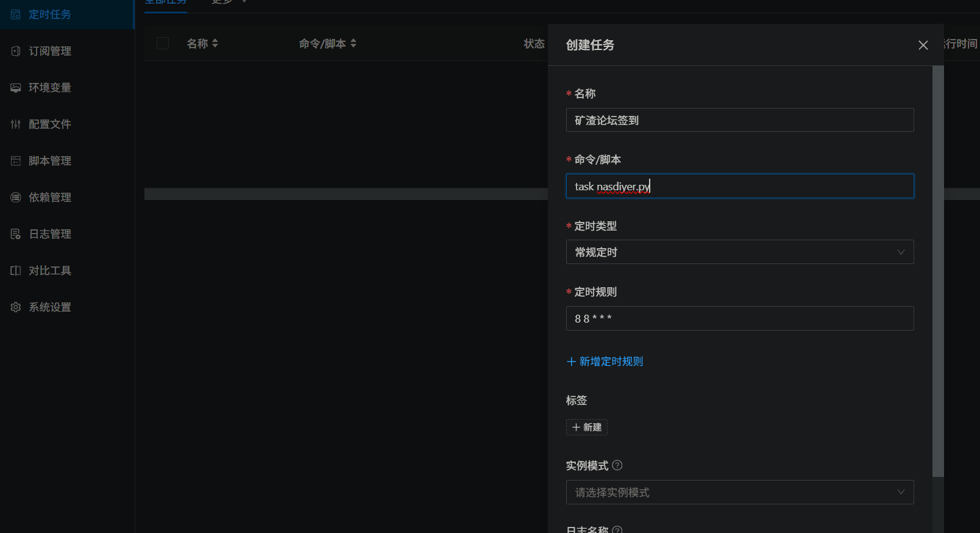Click 新增定时规则 link
Viewport: 980px width, 533px height.
(x=605, y=362)
